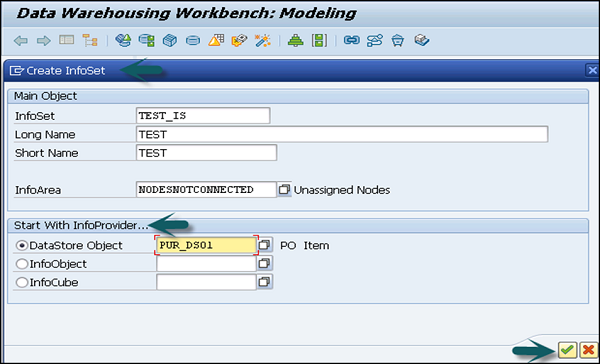Confirm with the green checkmark button
The image size is (600, 364).
pos(567,350)
